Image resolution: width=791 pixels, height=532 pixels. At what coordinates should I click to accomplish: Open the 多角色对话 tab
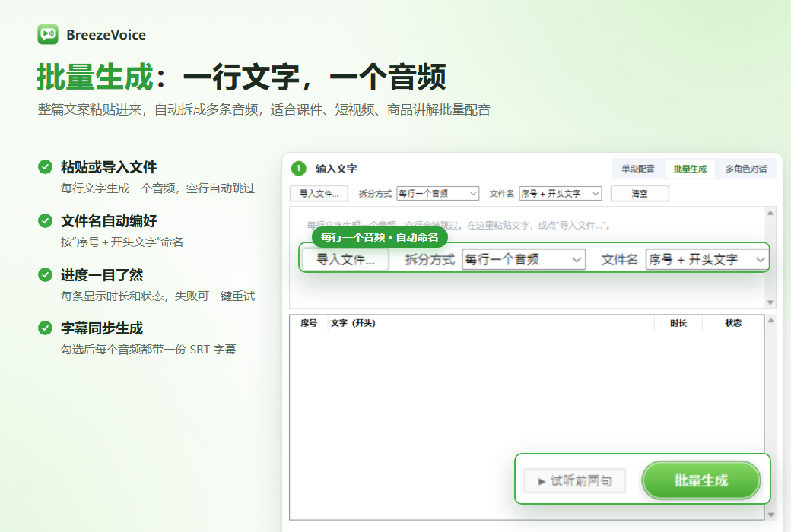pos(745,169)
